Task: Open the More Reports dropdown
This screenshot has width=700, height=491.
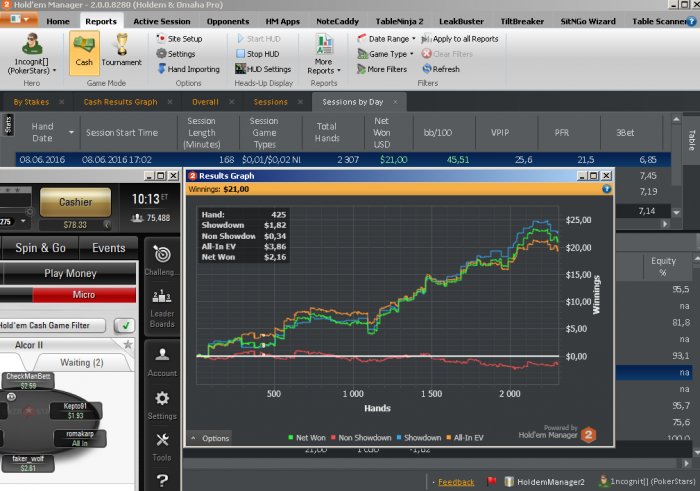Action: click(323, 55)
